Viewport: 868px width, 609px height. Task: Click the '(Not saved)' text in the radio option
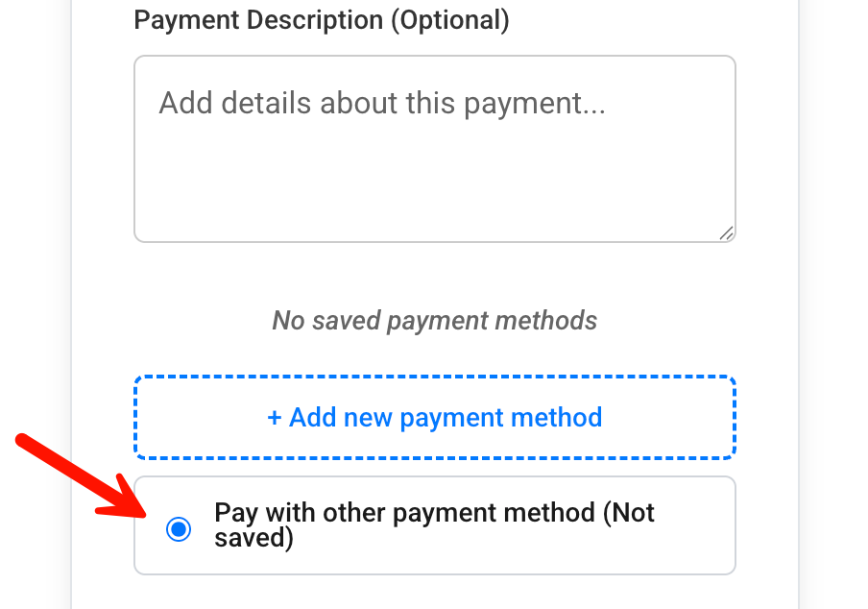pyautogui.click(x=629, y=513)
